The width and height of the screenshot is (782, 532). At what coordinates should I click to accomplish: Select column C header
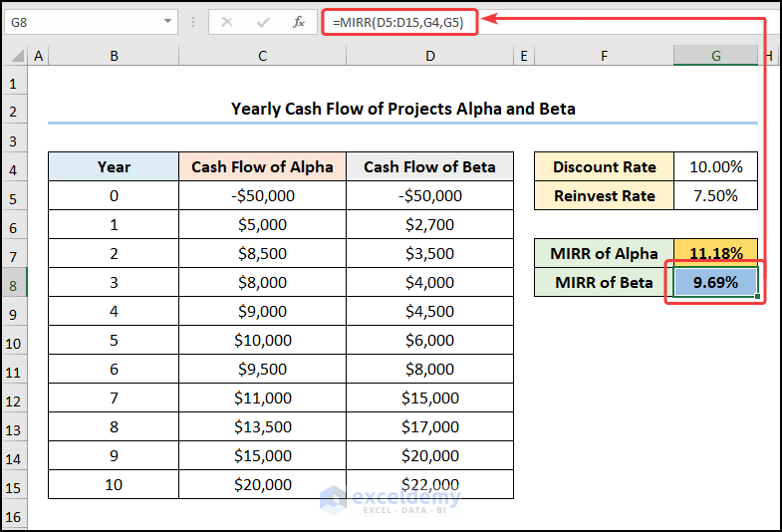pos(262,57)
